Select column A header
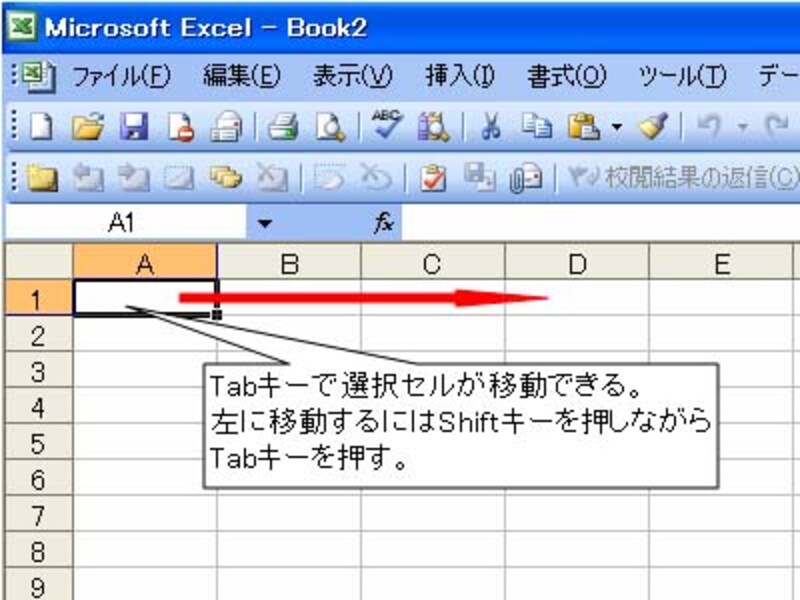800x600 pixels. [145, 262]
